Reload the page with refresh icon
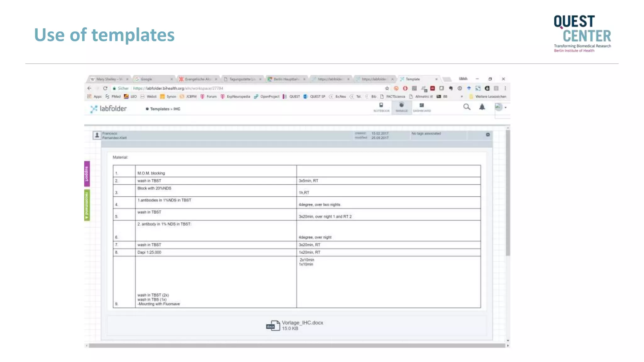The image size is (644, 362). [105, 88]
